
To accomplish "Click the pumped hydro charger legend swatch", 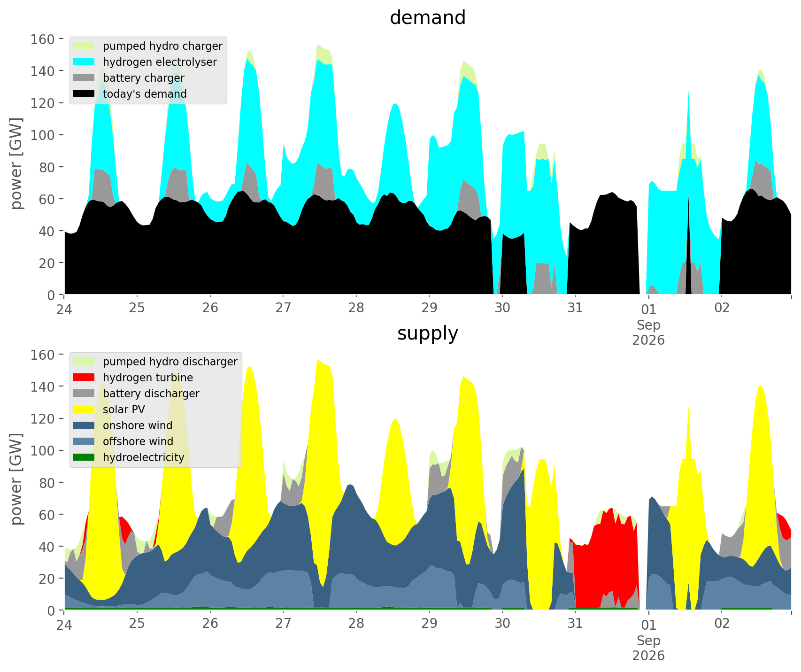I will (x=84, y=46).
